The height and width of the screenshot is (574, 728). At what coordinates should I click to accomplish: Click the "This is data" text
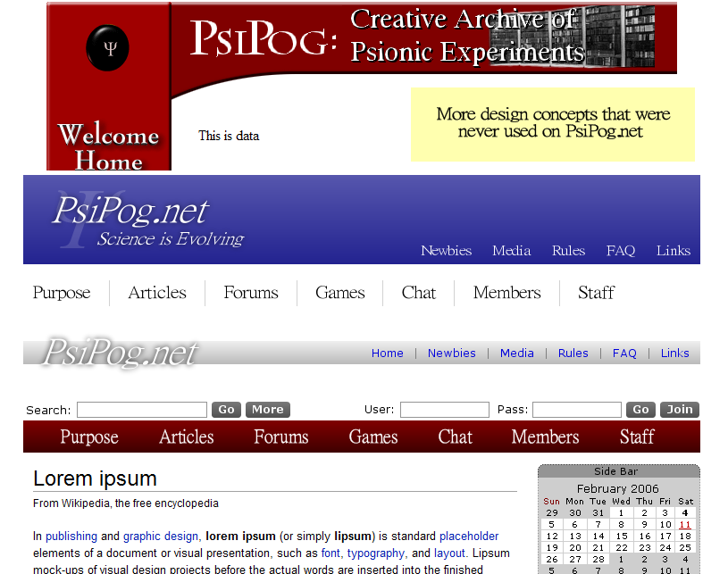point(229,136)
